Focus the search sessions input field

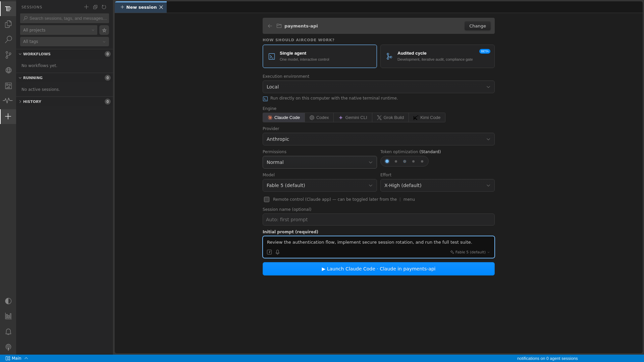64,18
